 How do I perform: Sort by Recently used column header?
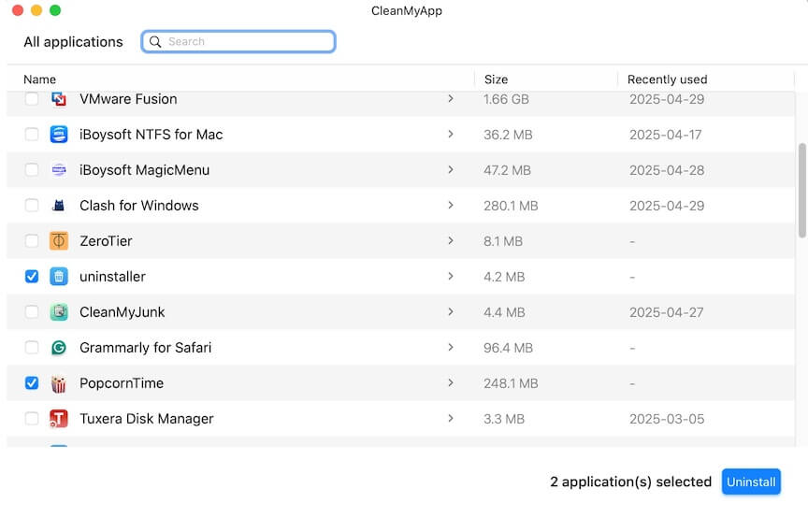(667, 79)
